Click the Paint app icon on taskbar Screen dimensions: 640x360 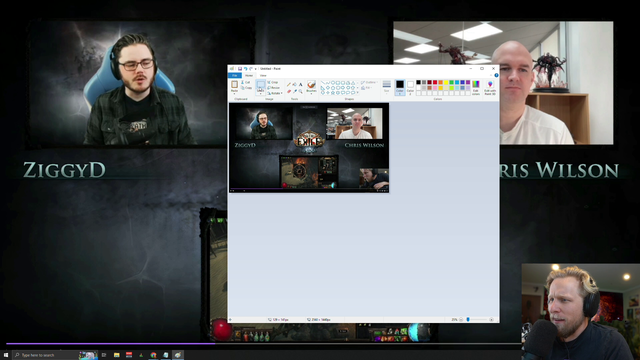pos(178,355)
